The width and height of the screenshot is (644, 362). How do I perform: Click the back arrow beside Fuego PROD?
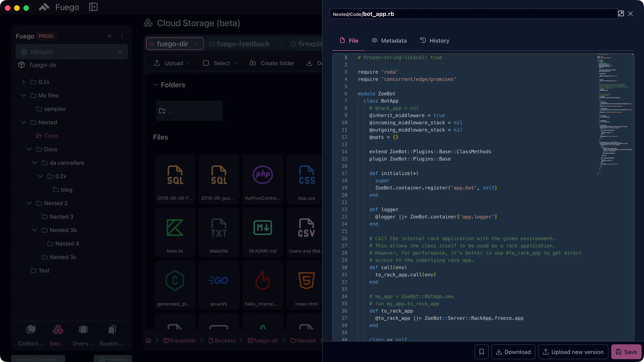coord(110,36)
